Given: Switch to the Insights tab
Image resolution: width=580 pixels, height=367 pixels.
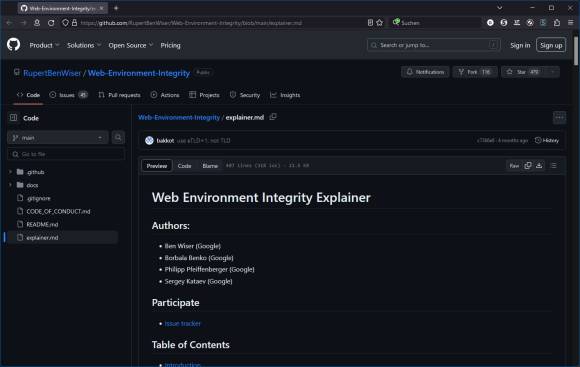Looking at the screenshot, I should [x=285, y=95].
